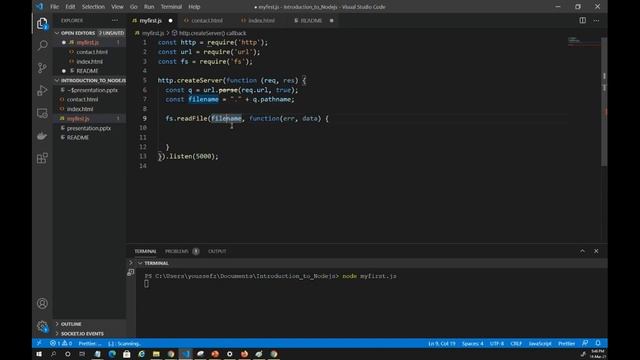Open the View menu
Screen dimensions: 640x360
(x=117, y=7)
